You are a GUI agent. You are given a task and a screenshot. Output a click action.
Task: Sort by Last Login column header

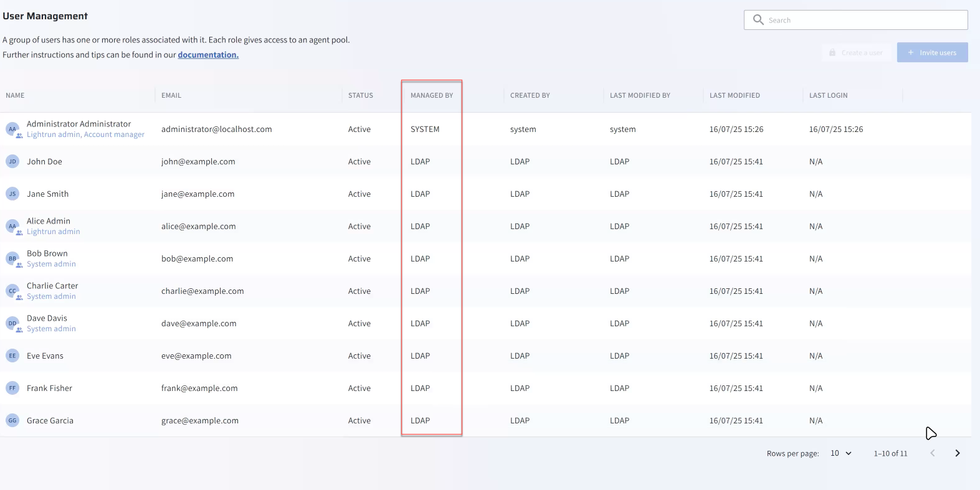828,95
